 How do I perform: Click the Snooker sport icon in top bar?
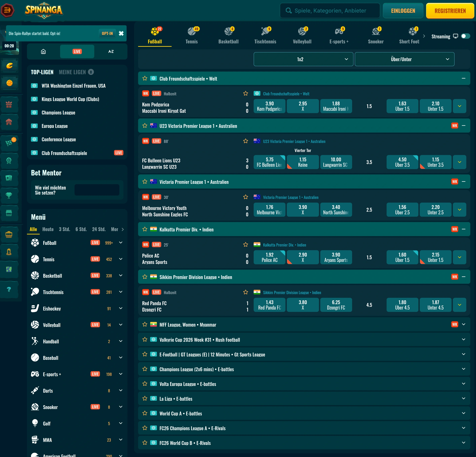point(376,31)
